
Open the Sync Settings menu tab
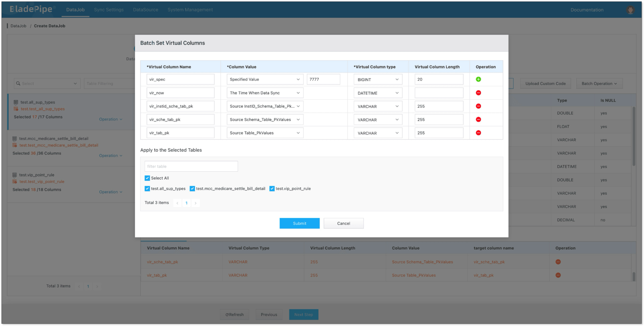coord(109,10)
